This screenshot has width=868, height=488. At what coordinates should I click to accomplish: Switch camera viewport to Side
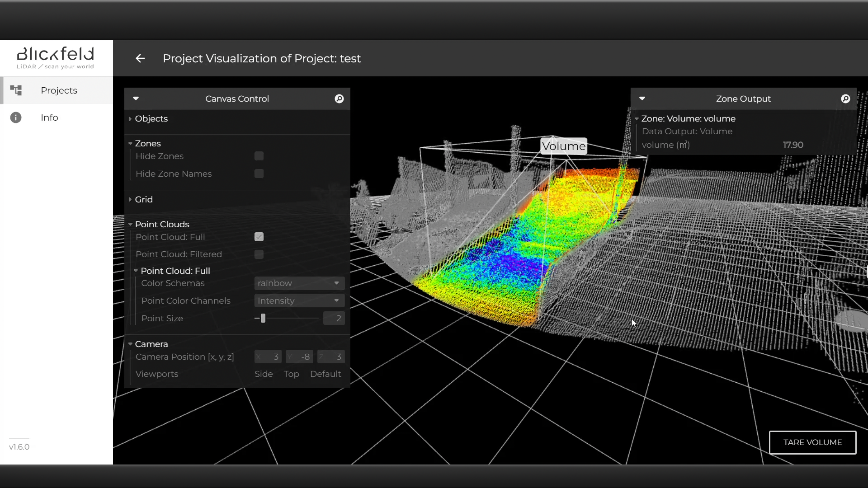(264, 374)
